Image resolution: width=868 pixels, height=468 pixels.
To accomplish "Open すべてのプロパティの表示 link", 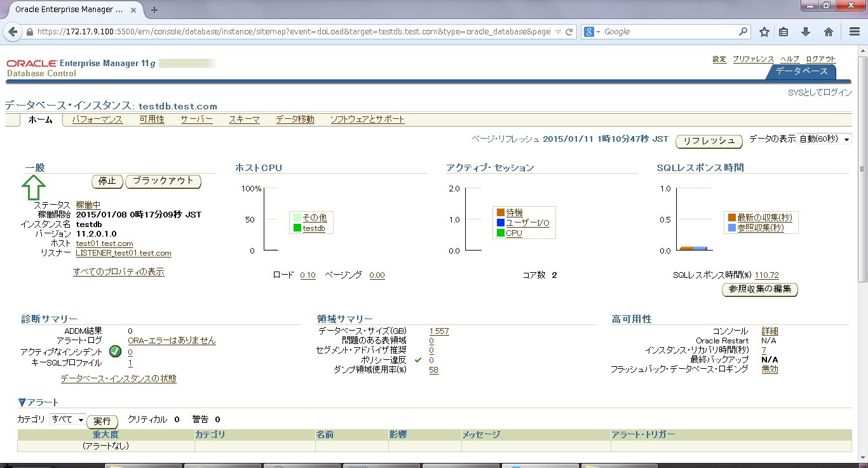I will tap(118, 272).
